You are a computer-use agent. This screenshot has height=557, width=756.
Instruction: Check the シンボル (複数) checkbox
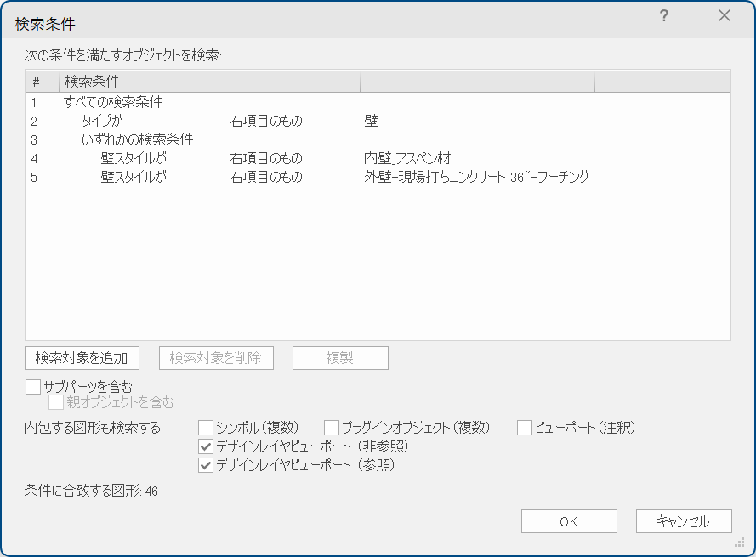coord(206,427)
